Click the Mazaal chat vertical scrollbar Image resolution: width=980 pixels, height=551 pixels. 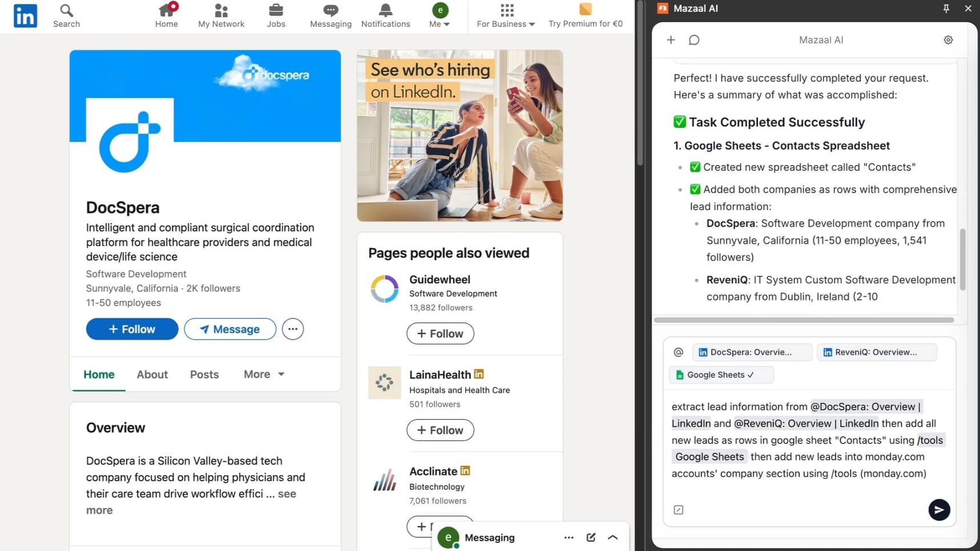tap(963, 259)
